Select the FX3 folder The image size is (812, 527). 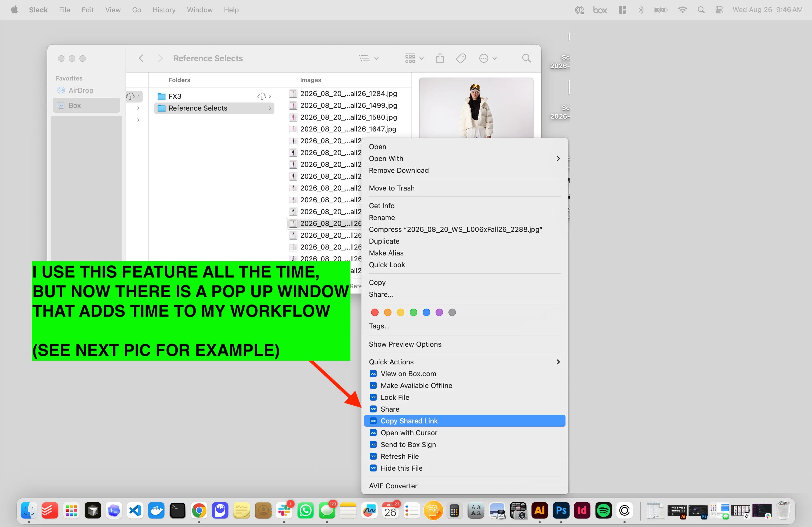pyautogui.click(x=214, y=97)
